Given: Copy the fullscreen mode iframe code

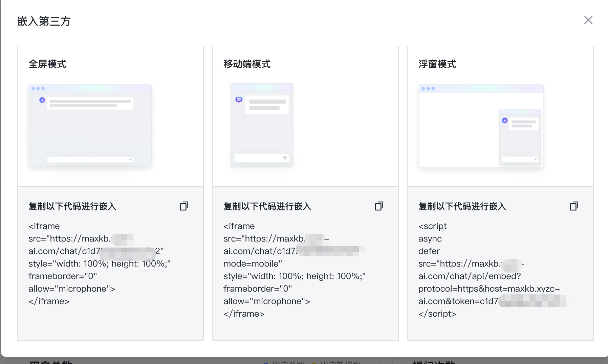Looking at the screenshot, I should pos(184,206).
